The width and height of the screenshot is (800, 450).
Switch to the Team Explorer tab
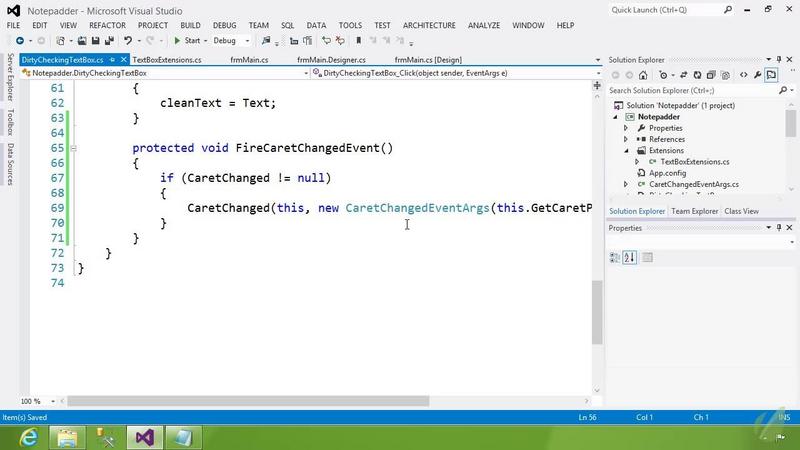[694, 211]
